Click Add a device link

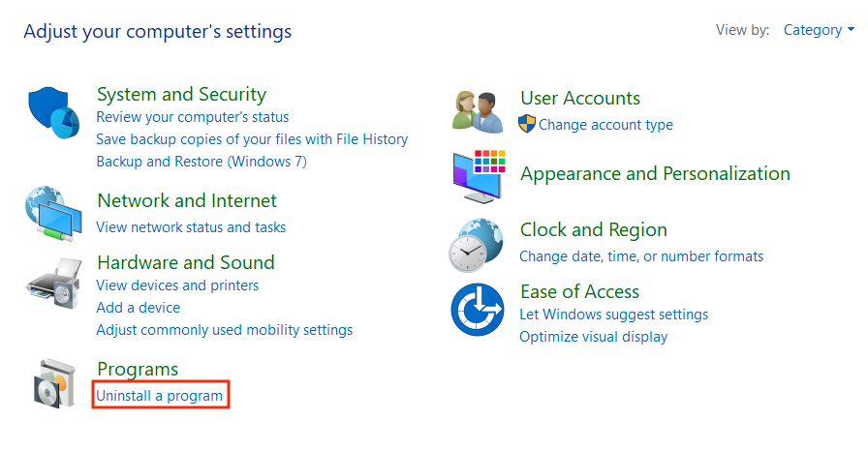138,308
